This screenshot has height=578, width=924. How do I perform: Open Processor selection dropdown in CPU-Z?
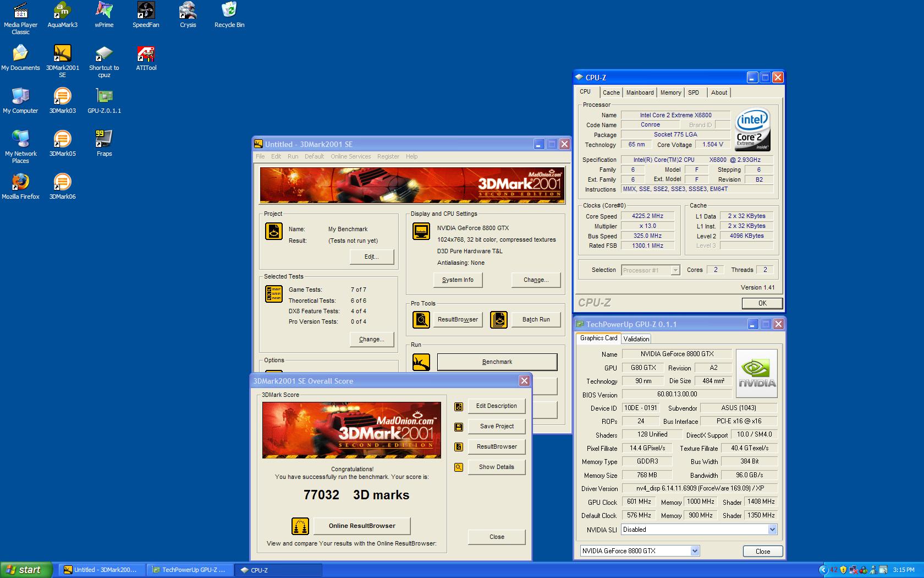pyautogui.click(x=675, y=270)
